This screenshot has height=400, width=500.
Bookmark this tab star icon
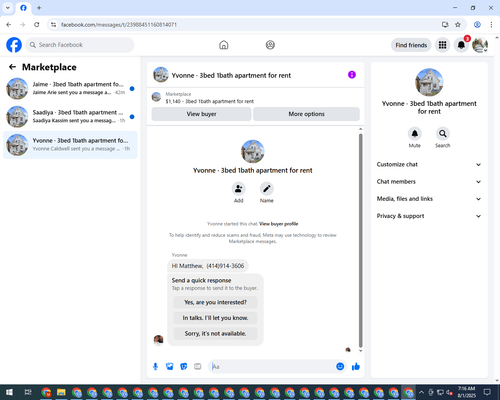tap(458, 25)
